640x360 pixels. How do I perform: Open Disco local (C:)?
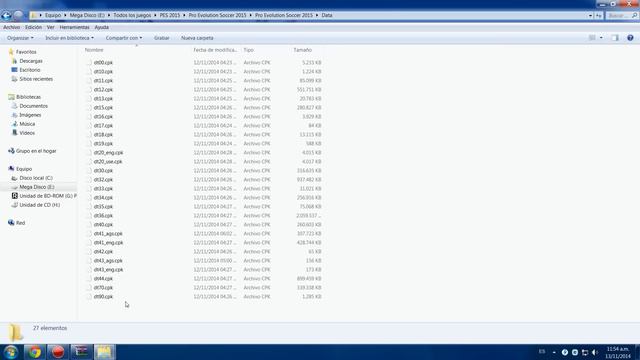pyautogui.click(x=36, y=178)
